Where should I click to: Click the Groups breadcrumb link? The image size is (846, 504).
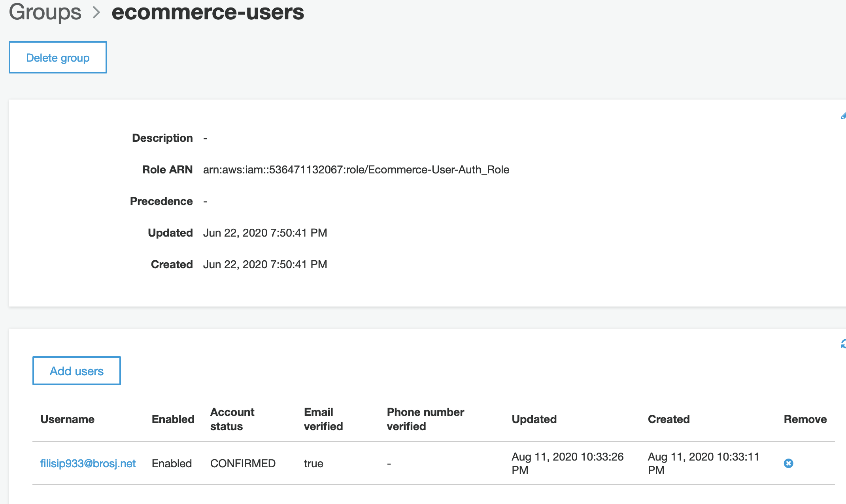pos(45,12)
